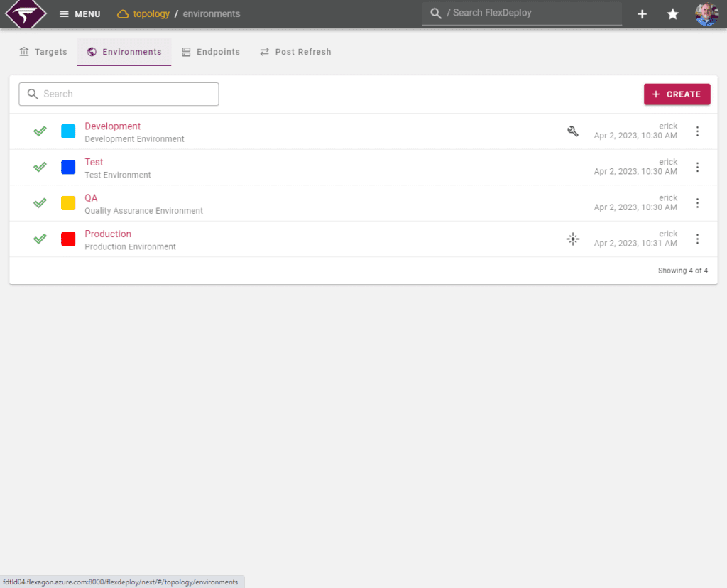Click the cloud icon next to topology breadcrumb
The image size is (727, 588).
tap(122, 13)
